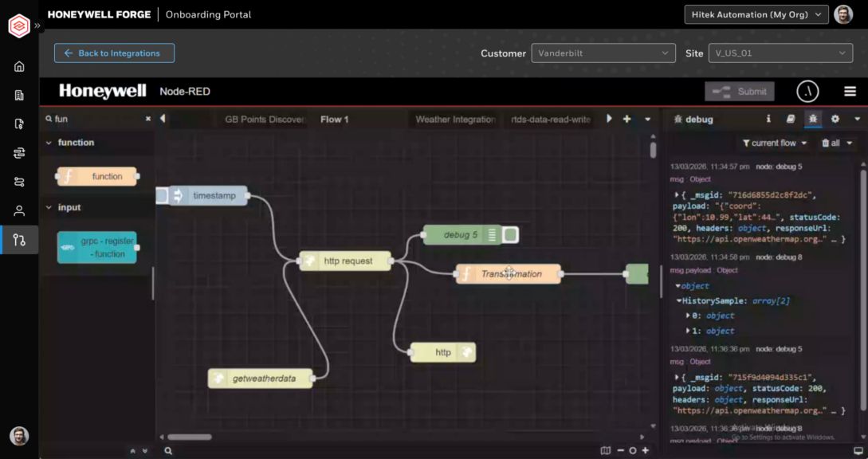Viewport: 868px width, 459px height.
Task: Select the timestamp node
Action: pos(209,195)
